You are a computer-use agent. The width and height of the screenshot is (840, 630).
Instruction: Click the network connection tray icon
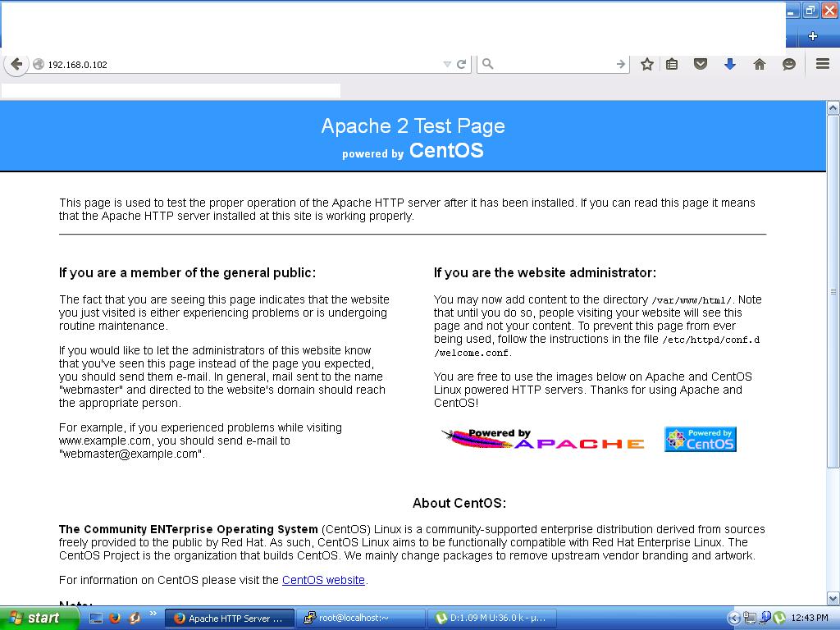pyautogui.click(x=750, y=619)
